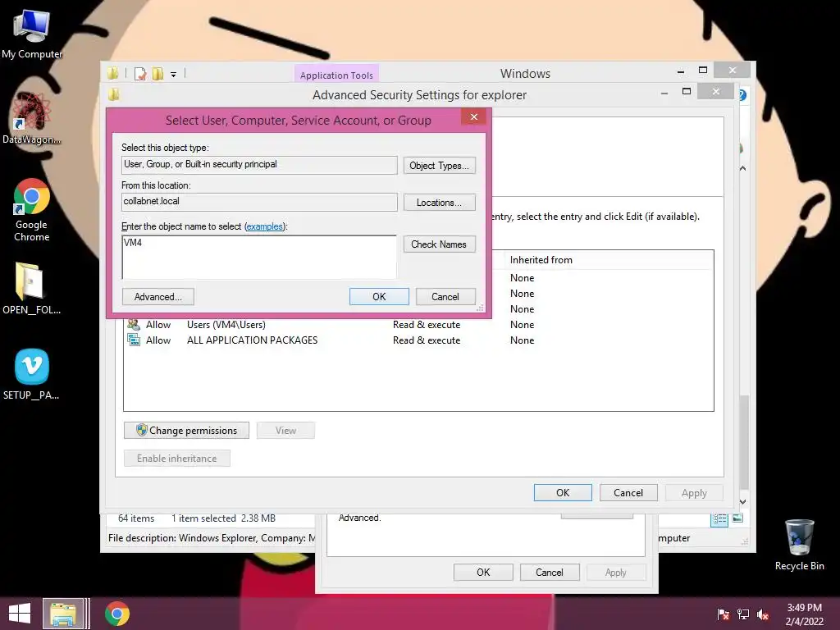Open DataWagon desktop shortcut

pyautogui.click(x=31, y=119)
